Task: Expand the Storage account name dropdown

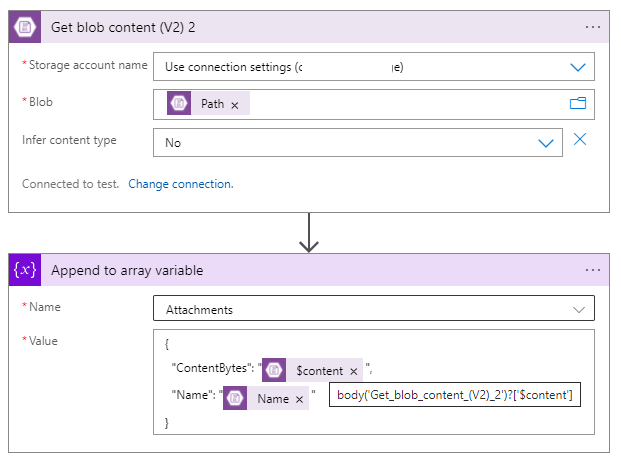Action: click(577, 67)
